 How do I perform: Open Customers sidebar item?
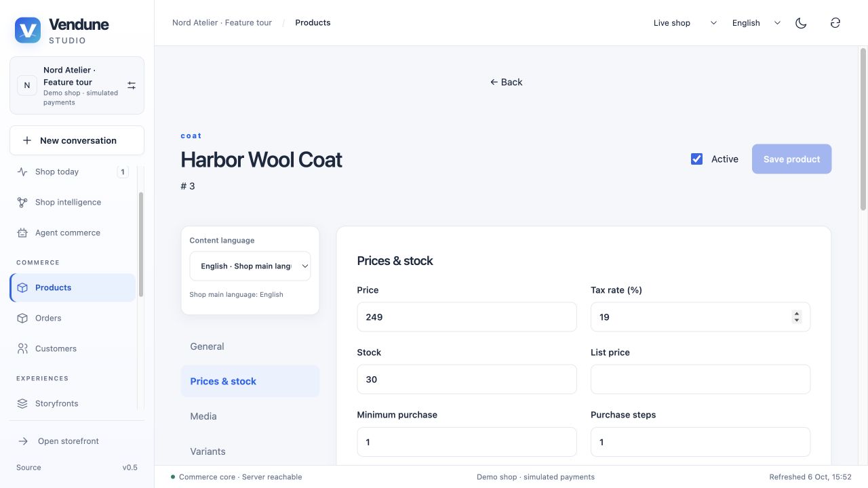pyautogui.click(x=73, y=348)
